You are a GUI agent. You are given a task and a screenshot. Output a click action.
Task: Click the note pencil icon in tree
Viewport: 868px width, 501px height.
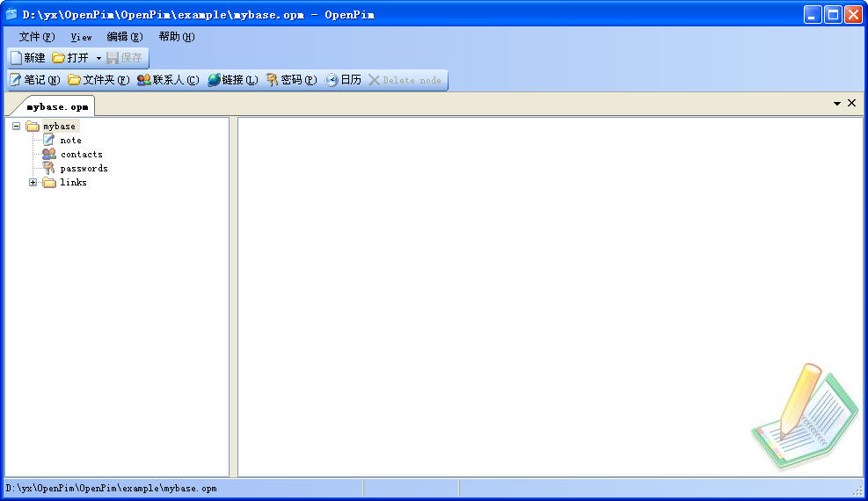(x=48, y=140)
